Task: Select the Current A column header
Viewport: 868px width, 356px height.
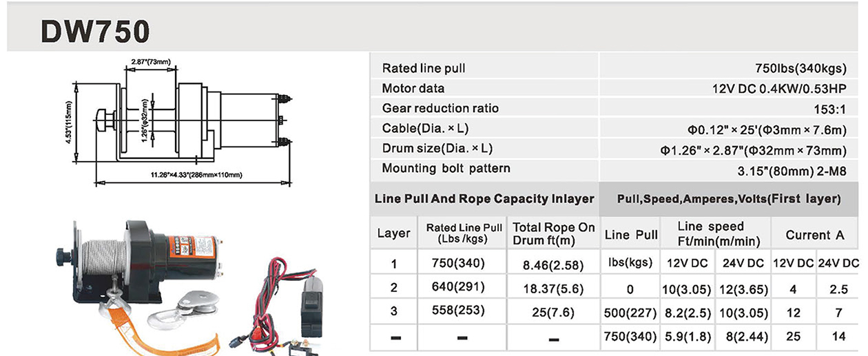Action: point(814,234)
